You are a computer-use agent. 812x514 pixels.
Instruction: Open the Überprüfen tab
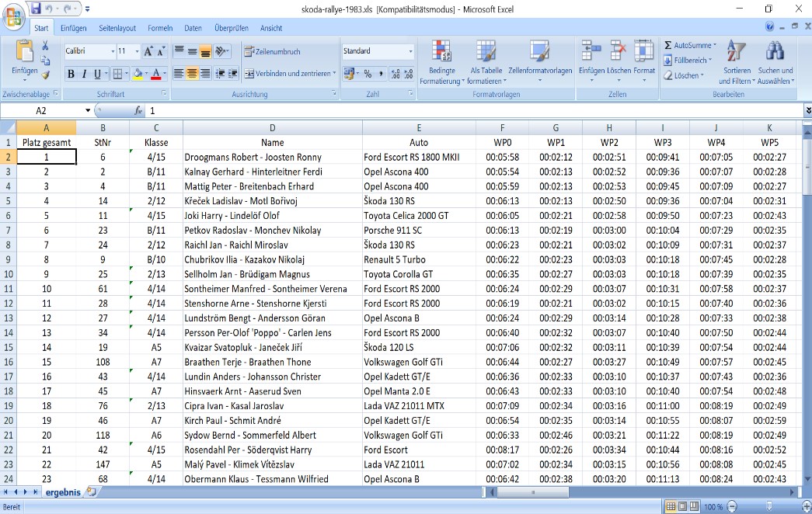[x=232, y=28]
